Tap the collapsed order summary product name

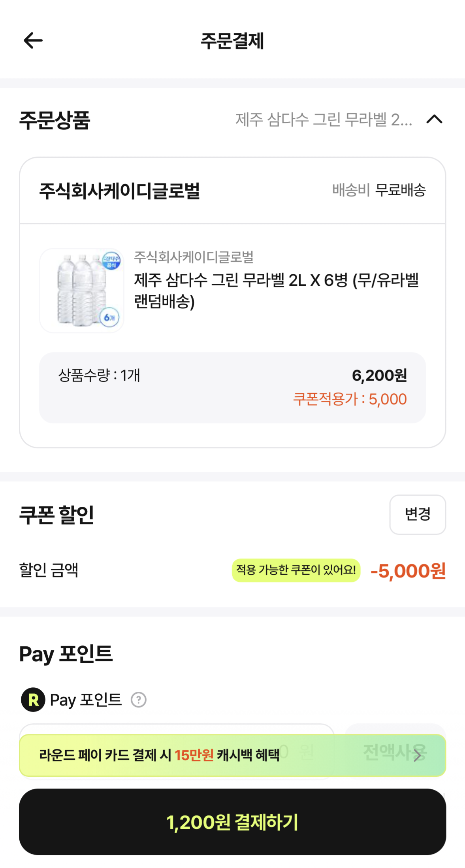coord(324,119)
